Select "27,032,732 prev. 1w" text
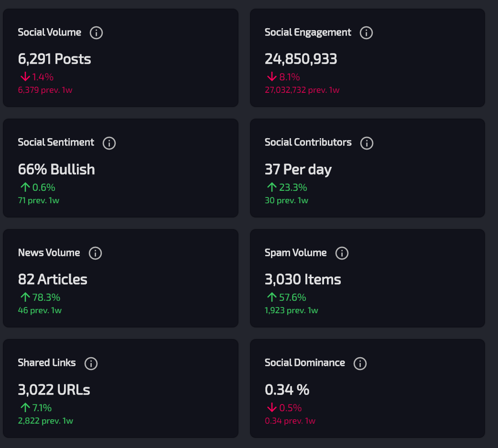The height and width of the screenshot is (448, 498). (x=302, y=90)
